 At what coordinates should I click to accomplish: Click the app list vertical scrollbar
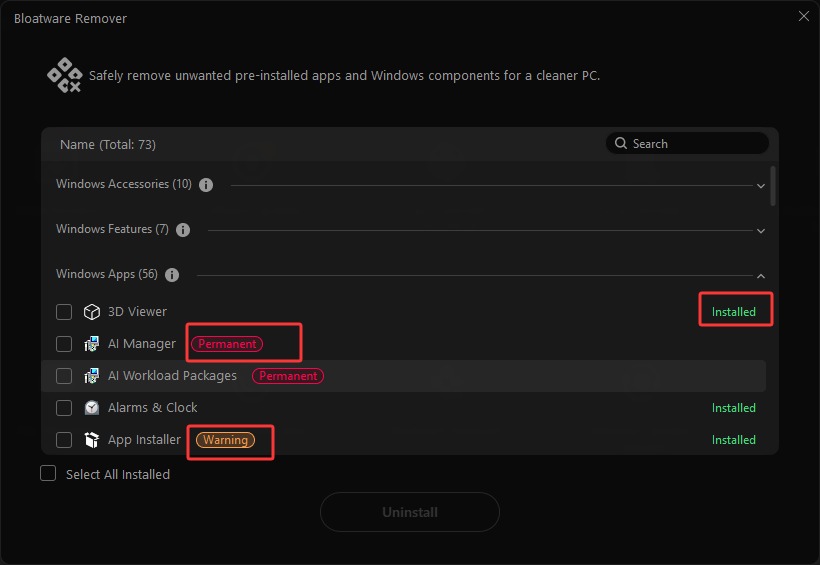click(x=773, y=186)
